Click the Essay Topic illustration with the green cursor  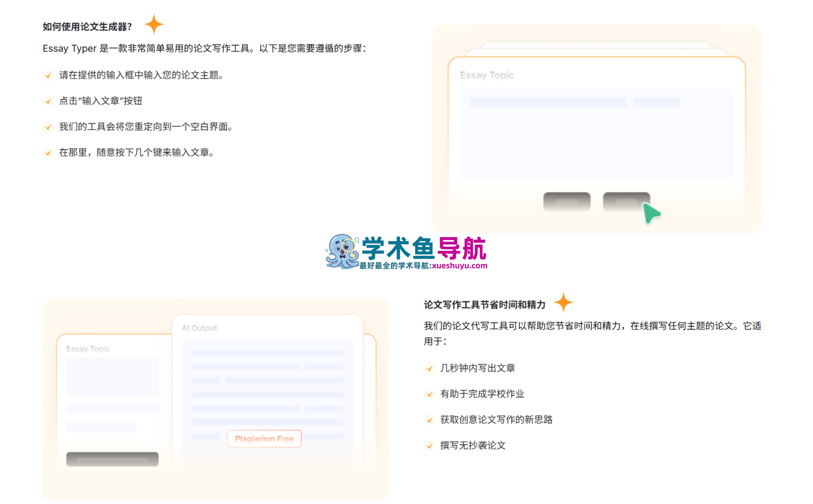[597, 129]
